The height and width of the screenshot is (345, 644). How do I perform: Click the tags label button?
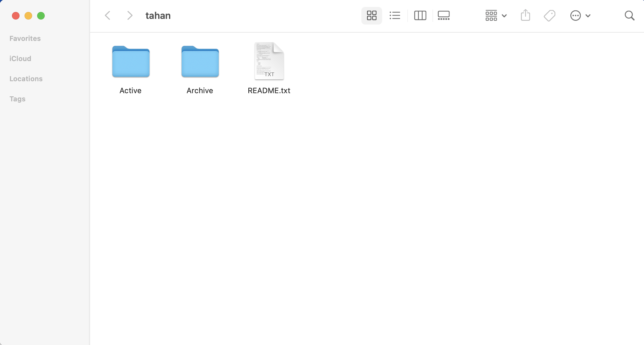(17, 99)
